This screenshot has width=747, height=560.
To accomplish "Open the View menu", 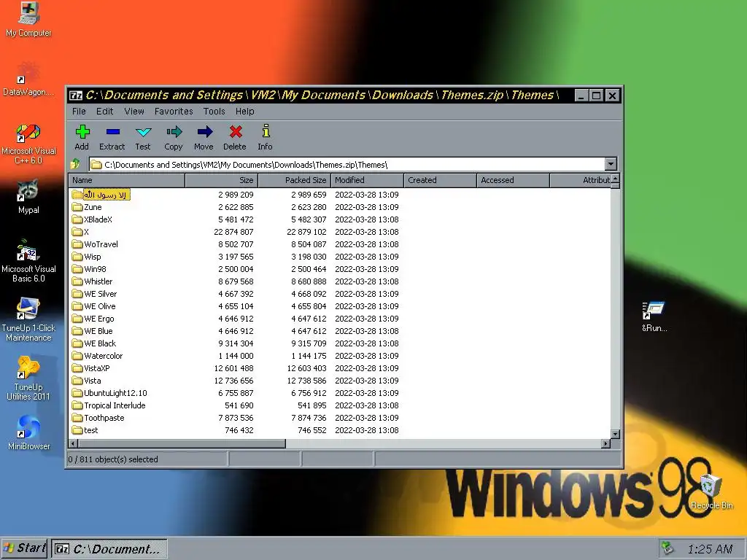I will [134, 112].
